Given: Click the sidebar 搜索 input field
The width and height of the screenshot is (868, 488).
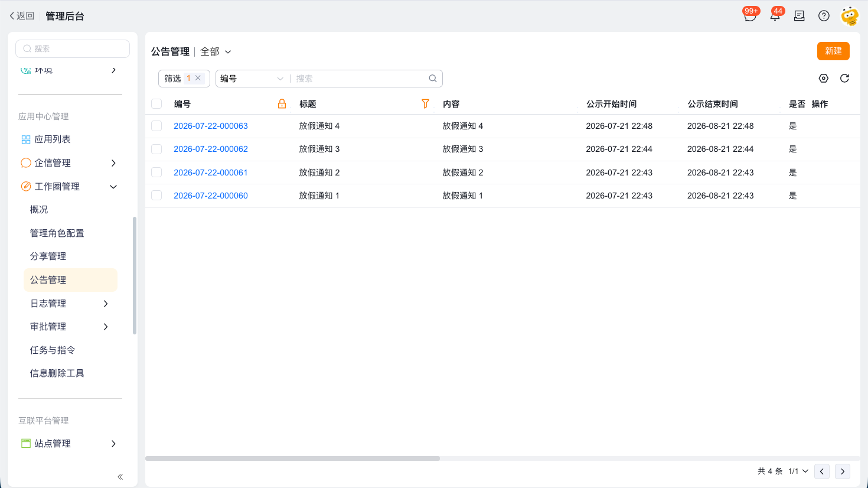Looking at the screenshot, I should 73,48.
